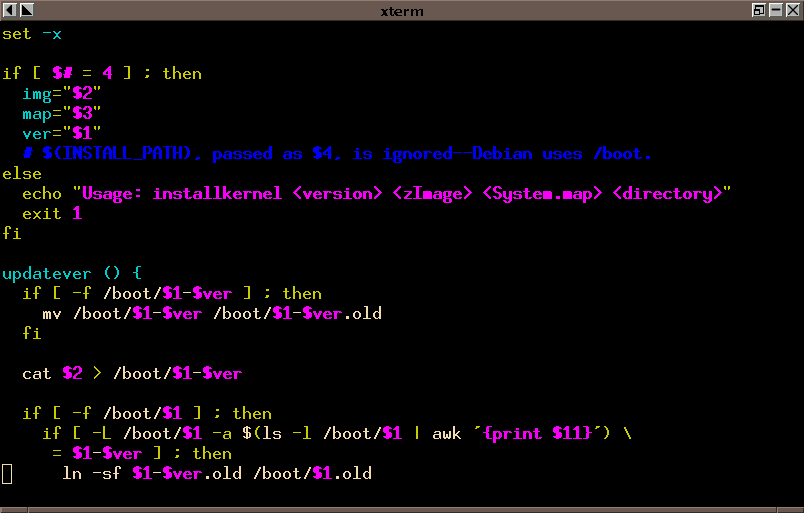Click the 'set -x' line
Screen dimensions: 804x513
[32, 34]
